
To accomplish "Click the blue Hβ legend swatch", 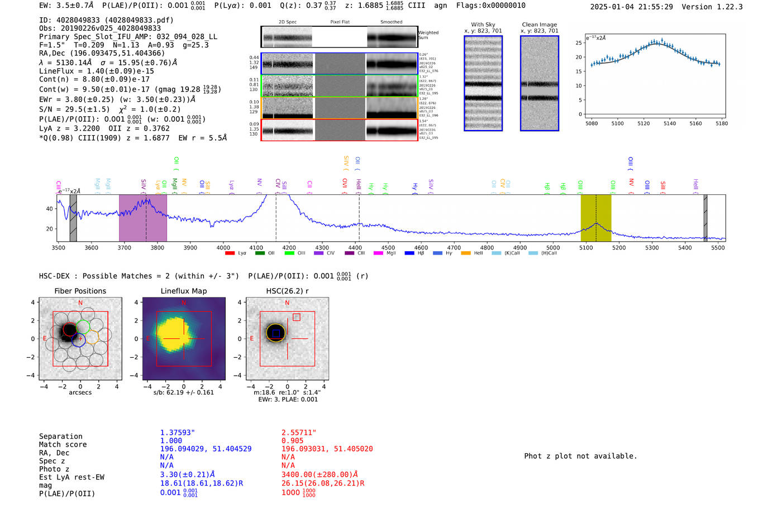I will (x=409, y=253).
